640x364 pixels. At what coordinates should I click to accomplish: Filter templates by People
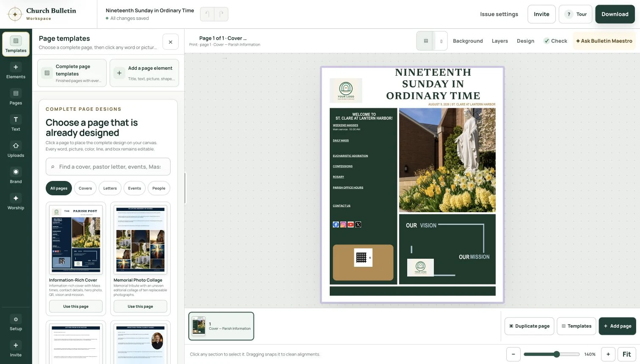coord(159,188)
